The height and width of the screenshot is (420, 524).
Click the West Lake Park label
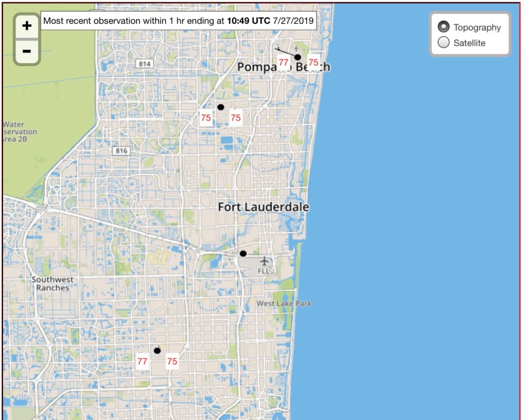284,303
